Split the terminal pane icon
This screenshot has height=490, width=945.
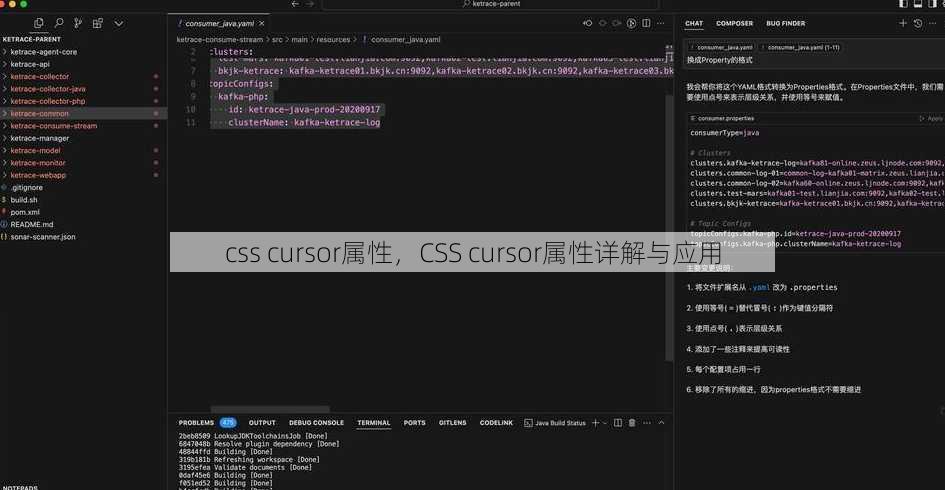pyautogui.click(x=618, y=422)
